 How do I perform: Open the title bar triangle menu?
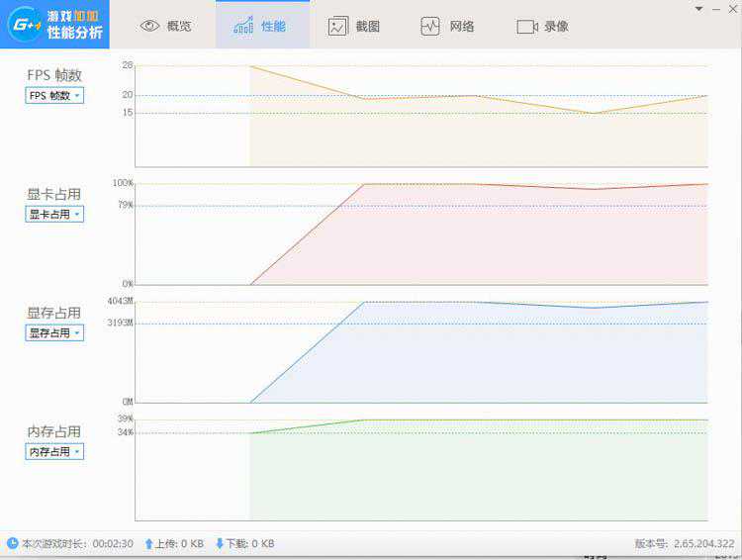point(698,8)
